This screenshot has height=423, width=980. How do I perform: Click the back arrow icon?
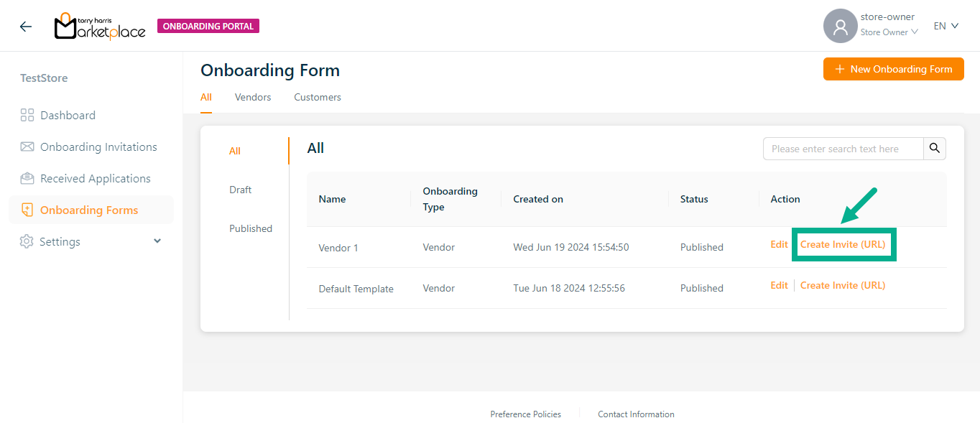point(26,27)
